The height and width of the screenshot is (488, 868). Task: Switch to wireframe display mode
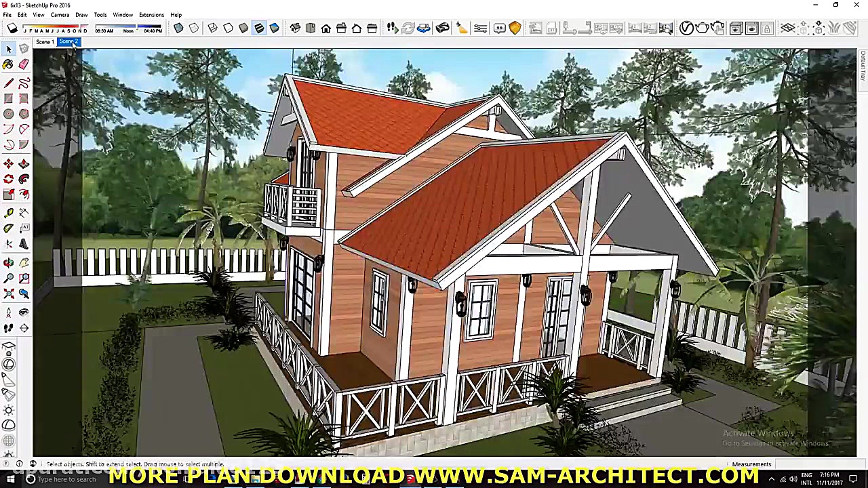click(x=212, y=28)
